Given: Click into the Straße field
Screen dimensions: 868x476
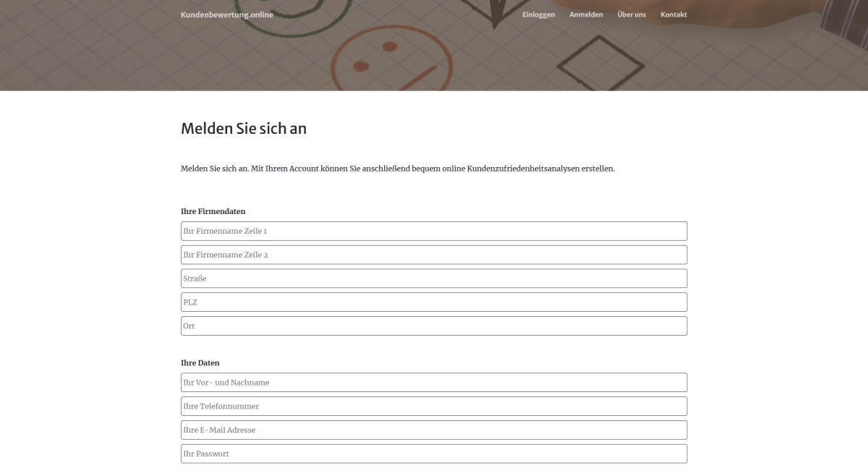Looking at the screenshot, I should tap(434, 279).
